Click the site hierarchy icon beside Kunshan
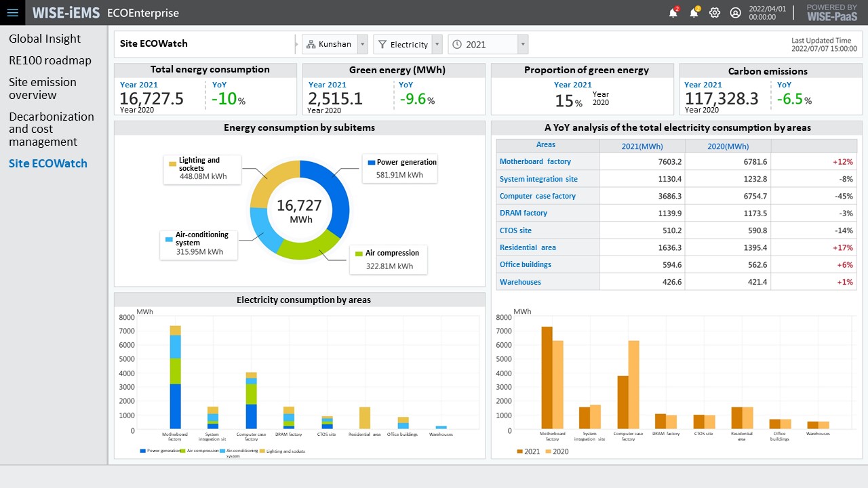 point(311,44)
